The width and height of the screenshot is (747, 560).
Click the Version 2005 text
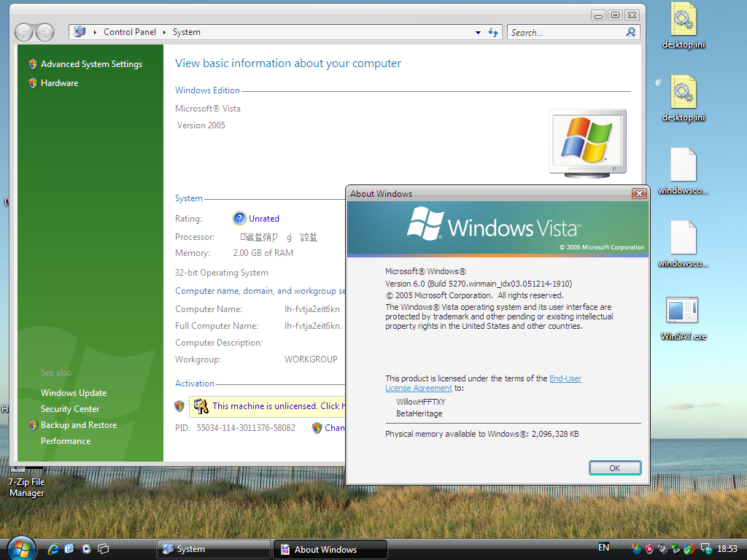tap(201, 125)
